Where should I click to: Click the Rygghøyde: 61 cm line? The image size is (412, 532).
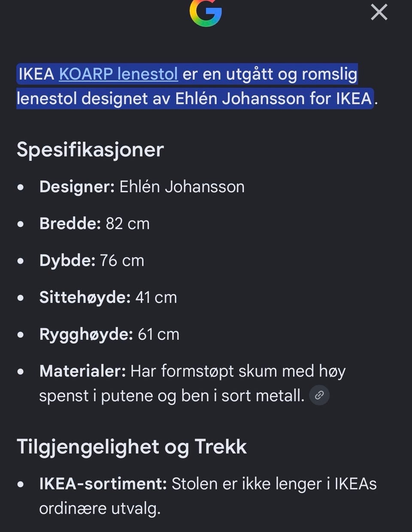pos(109,334)
